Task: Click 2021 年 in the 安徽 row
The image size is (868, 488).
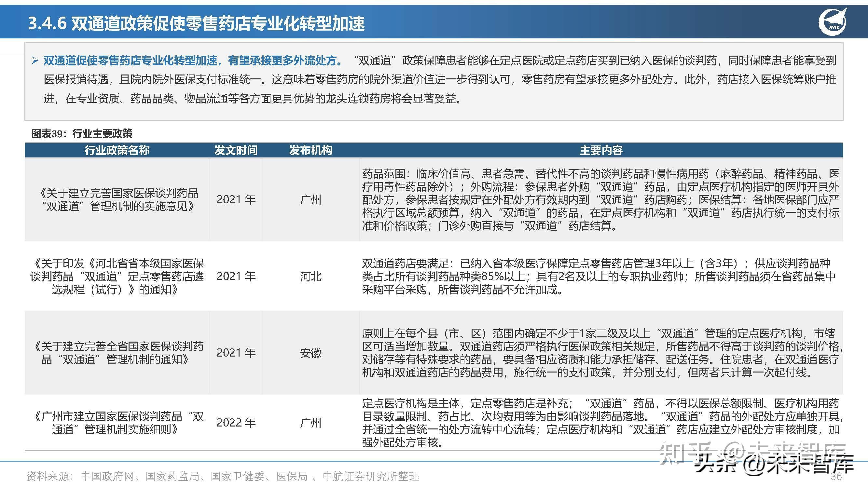Action: (236, 353)
